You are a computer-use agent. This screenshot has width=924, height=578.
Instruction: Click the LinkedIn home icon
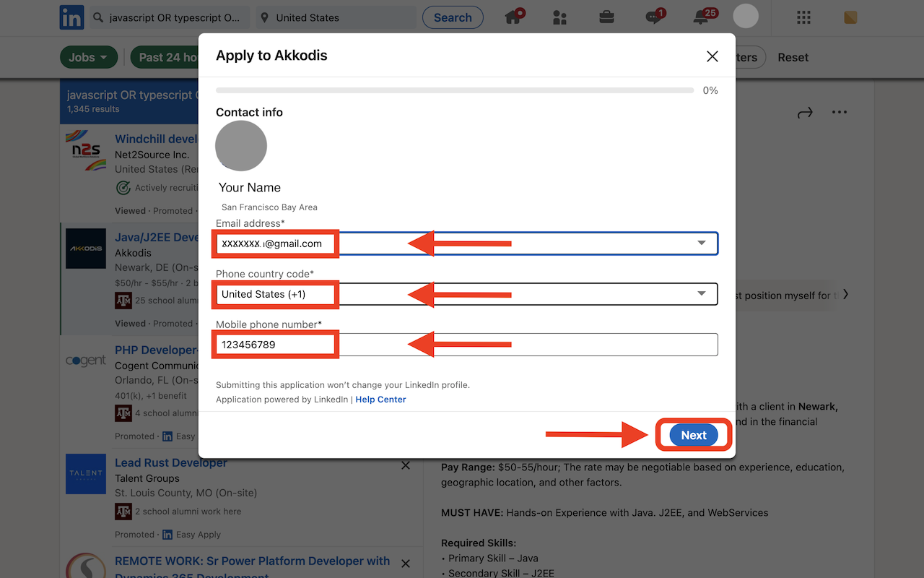tap(513, 16)
